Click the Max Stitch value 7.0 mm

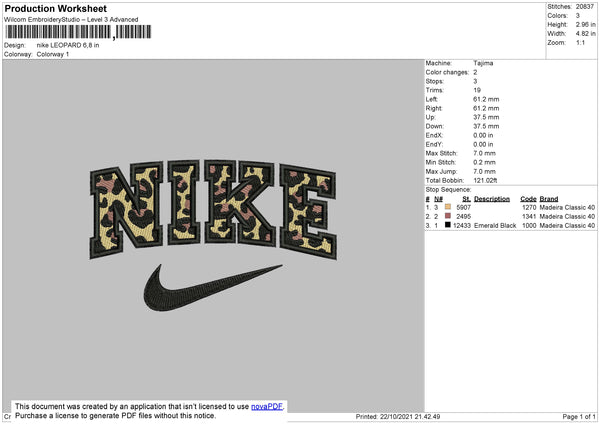coord(484,153)
